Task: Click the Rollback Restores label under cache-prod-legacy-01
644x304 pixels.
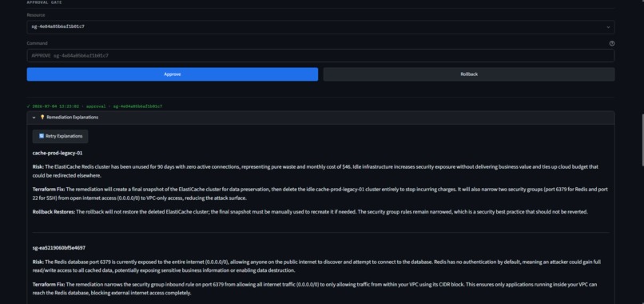Action: coord(54,212)
